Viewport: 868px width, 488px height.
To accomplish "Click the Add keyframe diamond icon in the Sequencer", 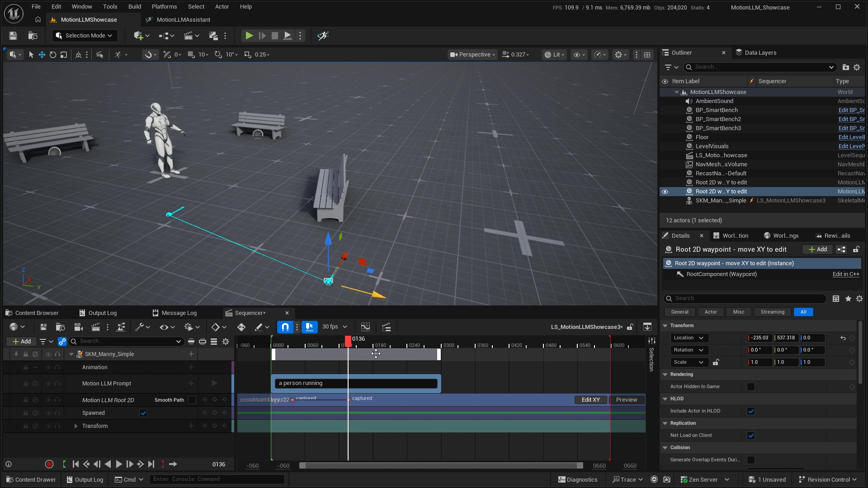I will click(241, 327).
